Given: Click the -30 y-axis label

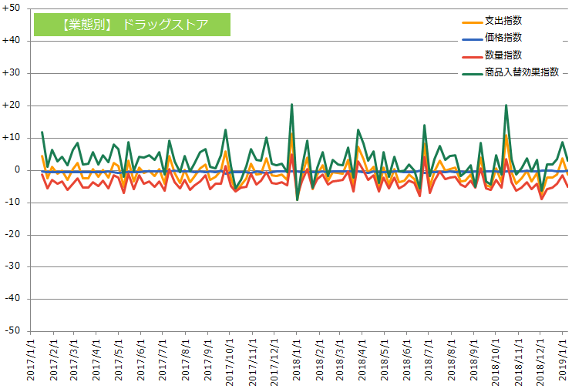Looking at the screenshot, I should point(12,266).
